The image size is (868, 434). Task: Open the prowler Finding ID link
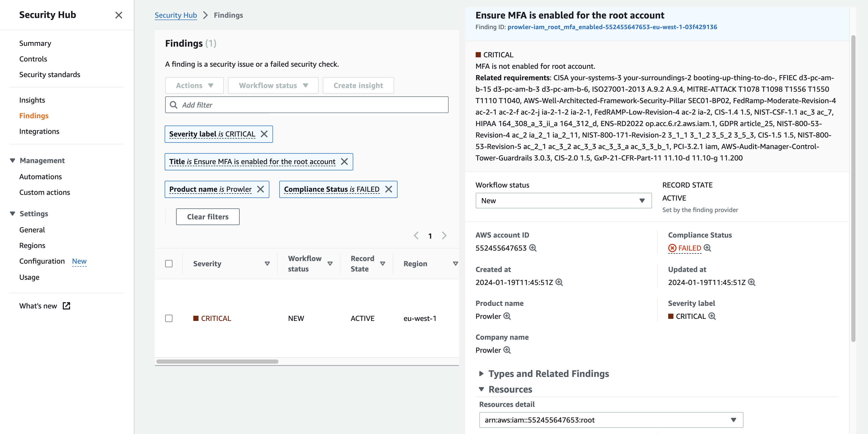pyautogui.click(x=612, y=27)
